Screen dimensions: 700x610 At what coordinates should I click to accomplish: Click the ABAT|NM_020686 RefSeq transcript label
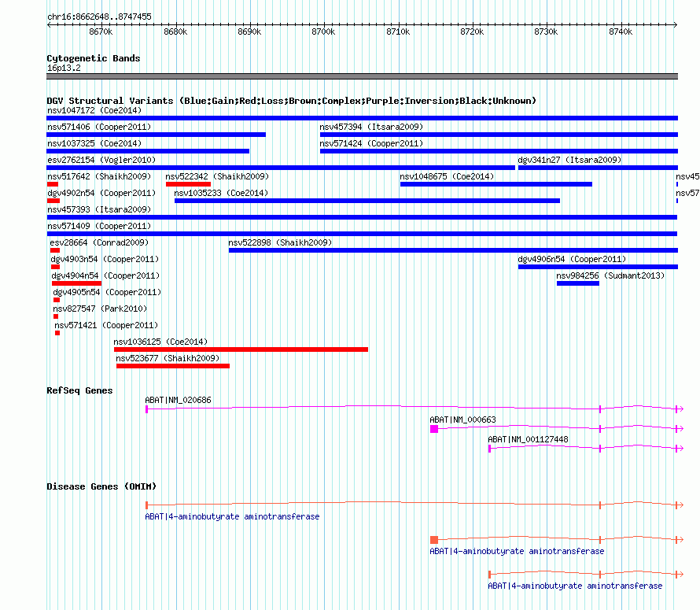pyautogui.click(x=178, y=400)
